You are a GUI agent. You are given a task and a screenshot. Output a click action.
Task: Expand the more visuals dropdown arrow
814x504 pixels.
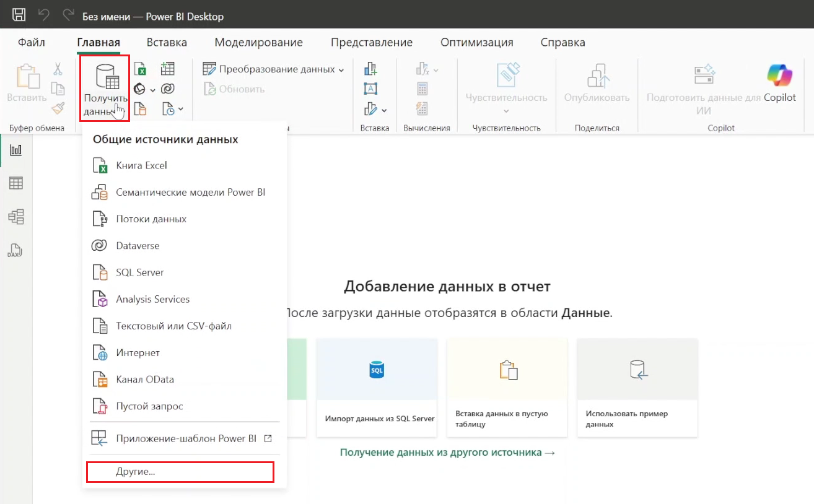pos(384,111)
